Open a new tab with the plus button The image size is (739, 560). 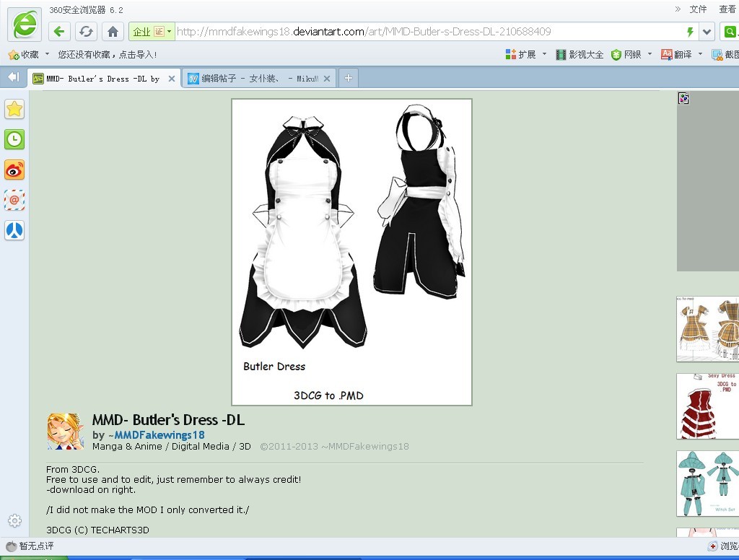[x=349, y=78]
